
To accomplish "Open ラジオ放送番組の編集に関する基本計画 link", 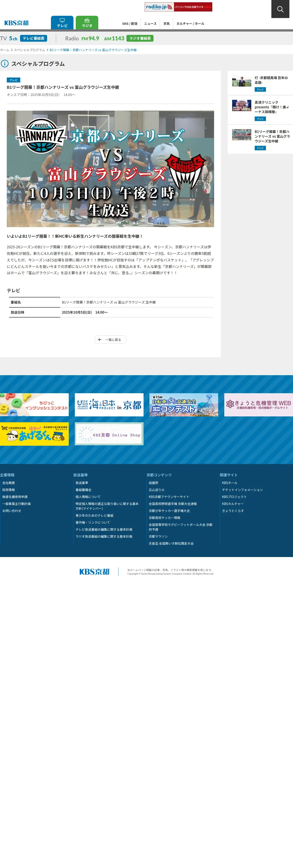I will [104, 537].
